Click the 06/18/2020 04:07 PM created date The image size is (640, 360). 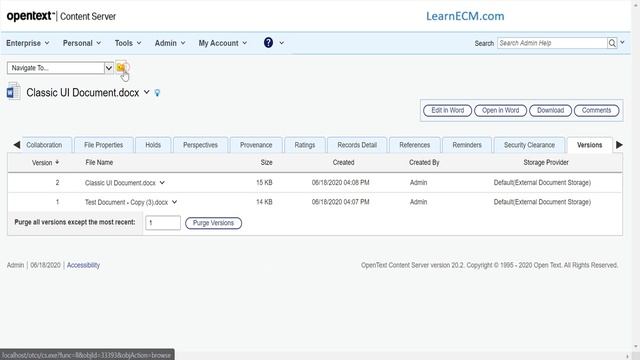point(340,202)
